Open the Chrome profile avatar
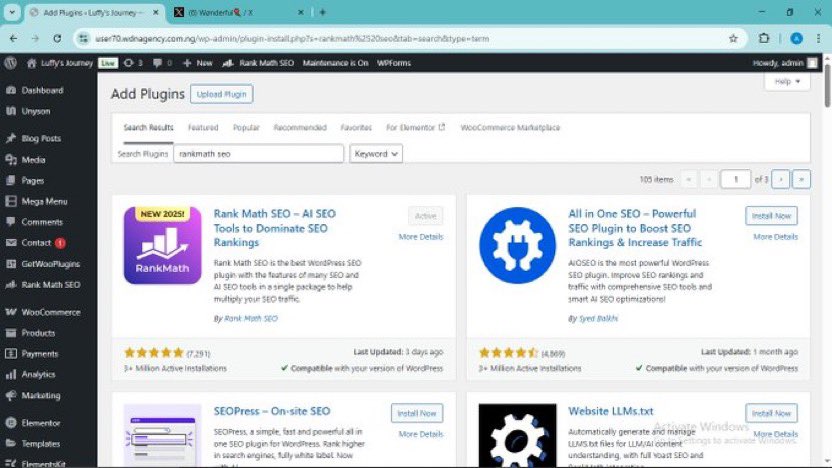This screenshot has width=832, height=468. (x=796, y=38)
